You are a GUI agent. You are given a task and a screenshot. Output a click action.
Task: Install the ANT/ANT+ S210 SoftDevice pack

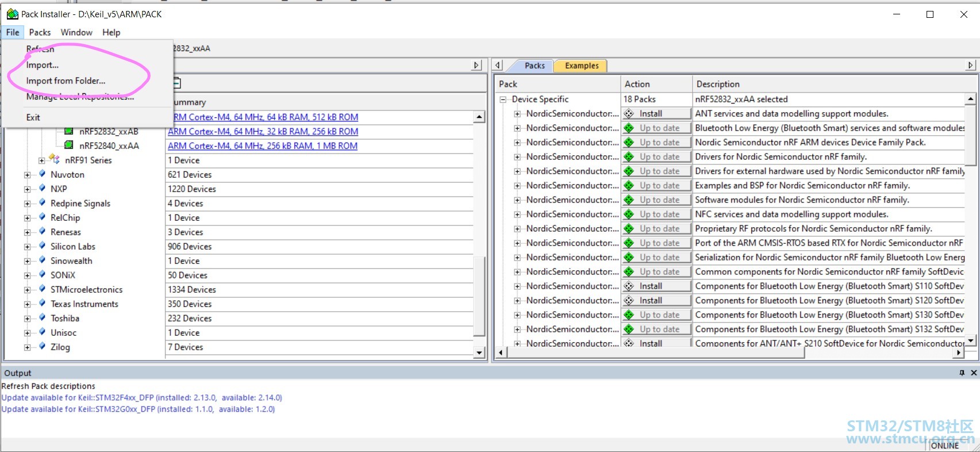(656, 343)
